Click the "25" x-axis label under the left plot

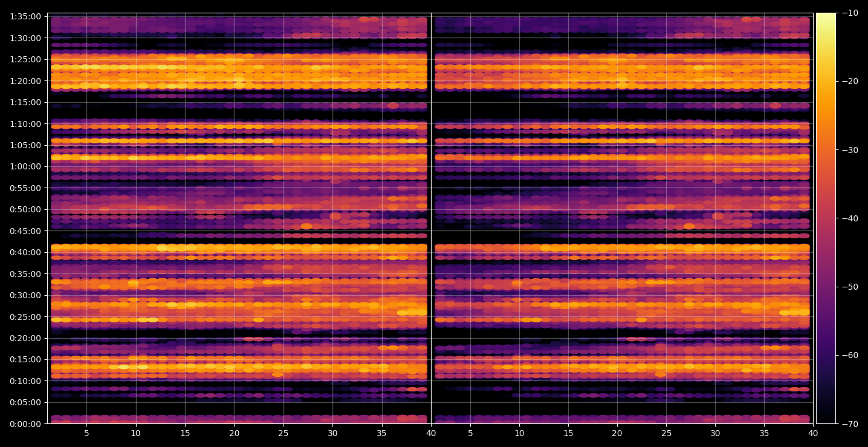tap(283, 434)
